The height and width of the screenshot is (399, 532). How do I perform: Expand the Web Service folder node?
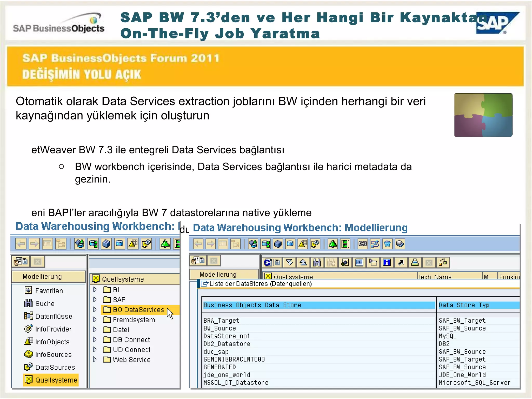click(95, 359)
